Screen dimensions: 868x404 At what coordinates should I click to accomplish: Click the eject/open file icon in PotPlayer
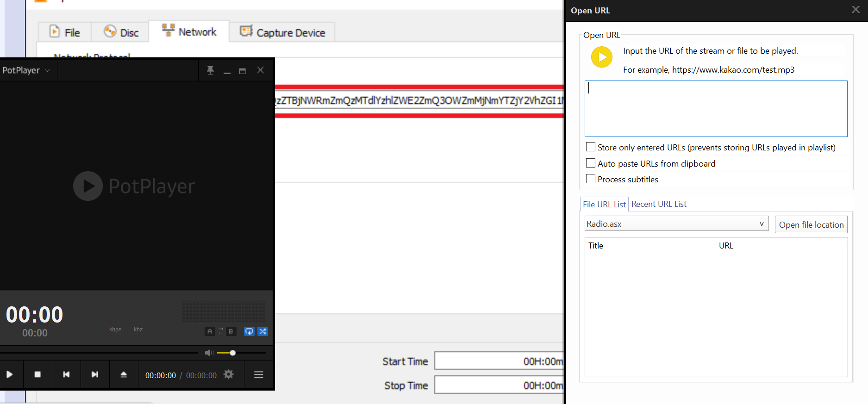124,374
